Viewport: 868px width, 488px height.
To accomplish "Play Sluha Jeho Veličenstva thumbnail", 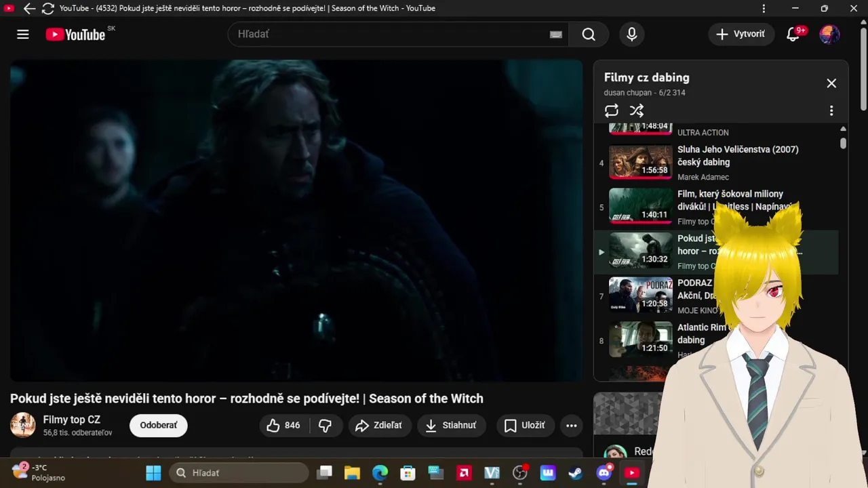I will 640,162.
